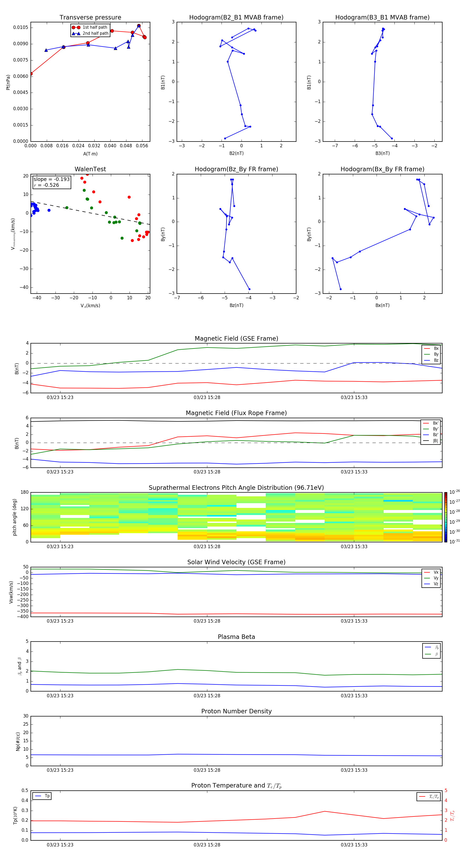Click the Tp legend entry
The image size is (473, 868).
tap(42, 796)
